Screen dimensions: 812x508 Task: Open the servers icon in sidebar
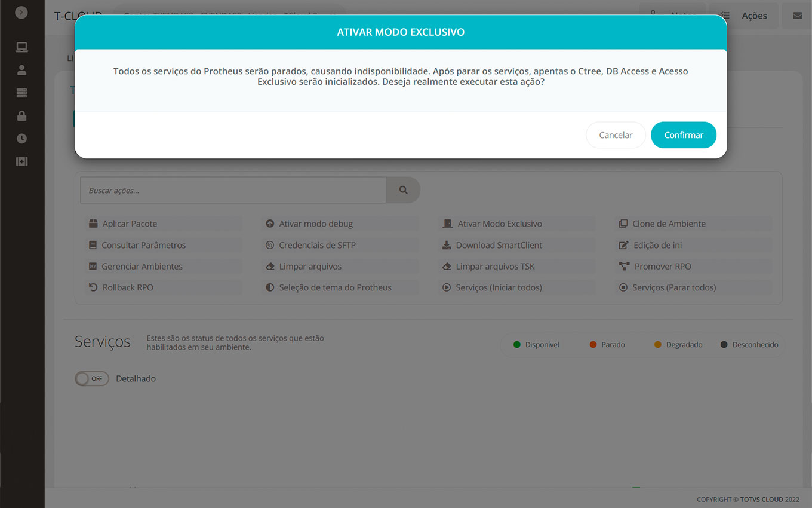pyautogui.click(x=21, y=93)
